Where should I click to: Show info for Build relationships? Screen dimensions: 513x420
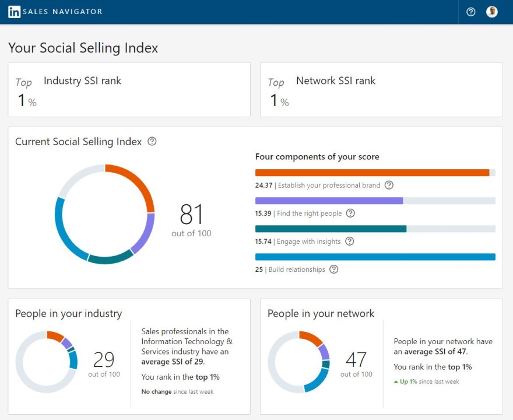(x=333, y=269)
